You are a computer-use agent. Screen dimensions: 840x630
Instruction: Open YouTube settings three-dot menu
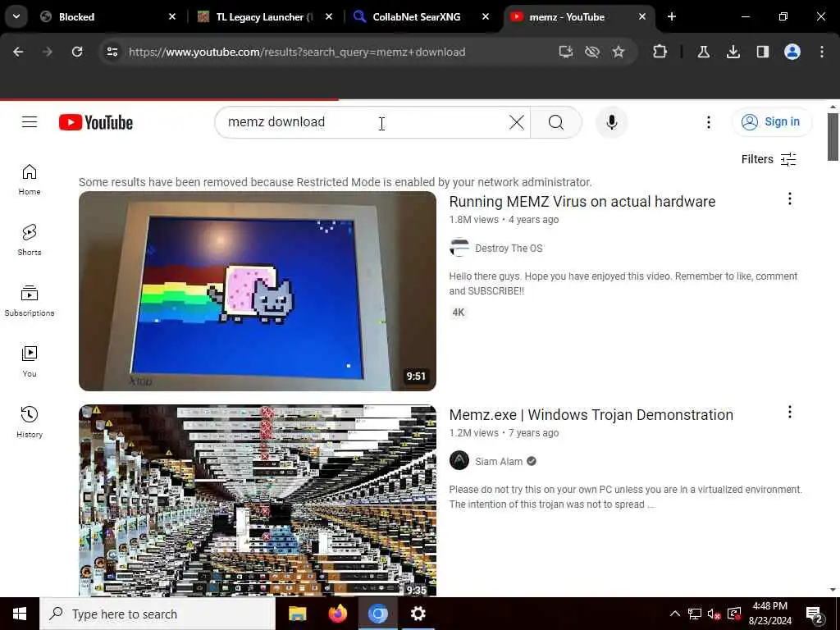click(x=708, y=122)
